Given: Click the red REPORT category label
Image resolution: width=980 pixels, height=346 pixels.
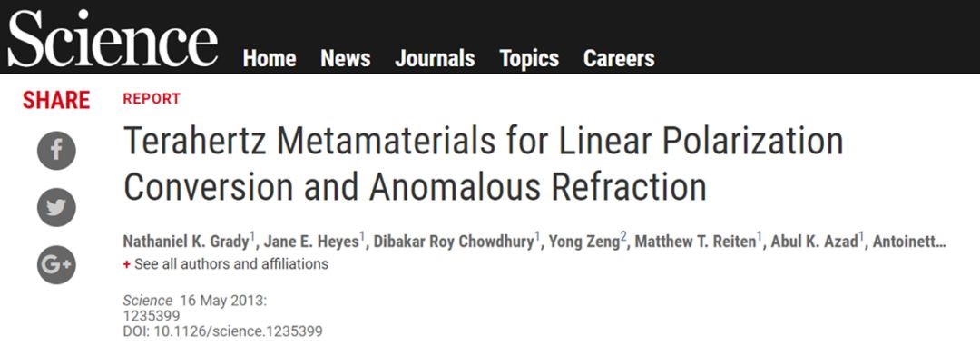Looking at the screenshot, I should tap(152, 99).
